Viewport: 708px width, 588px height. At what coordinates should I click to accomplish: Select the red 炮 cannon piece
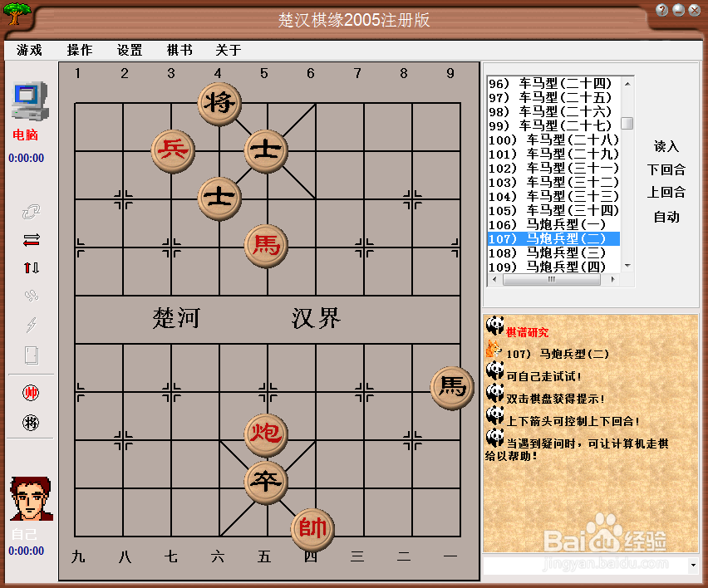266,434
